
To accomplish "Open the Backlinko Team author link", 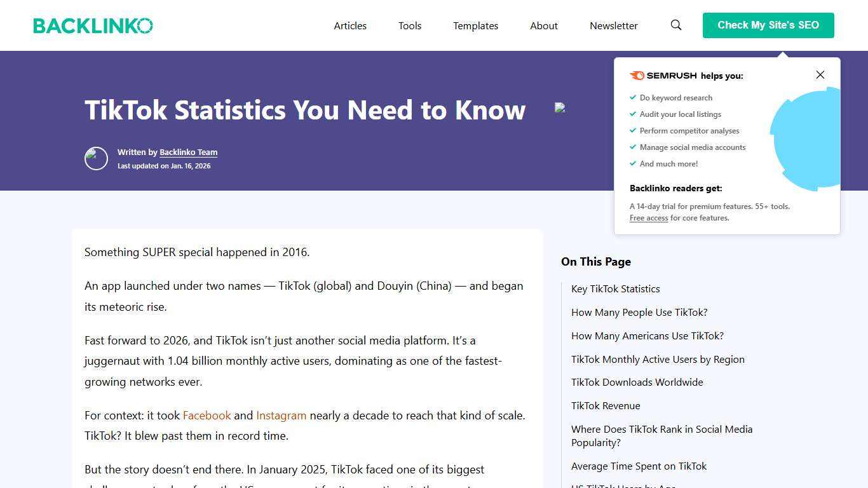I will pos(188,152).
